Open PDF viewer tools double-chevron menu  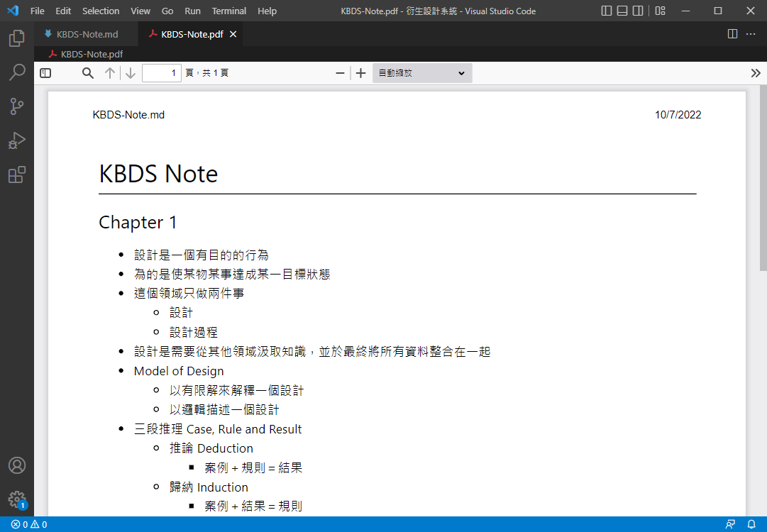click(x=755, y=73)
